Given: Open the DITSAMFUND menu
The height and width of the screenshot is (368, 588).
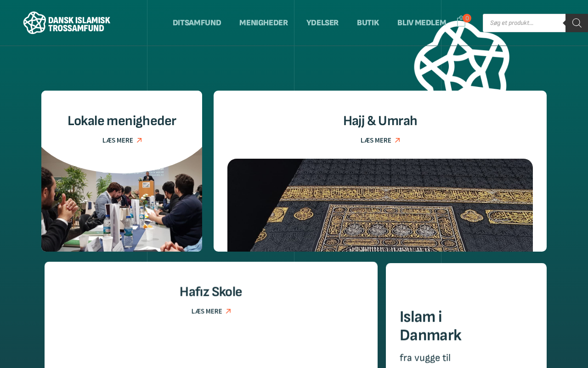Looking at the screenshot, I should click(197, 23).
